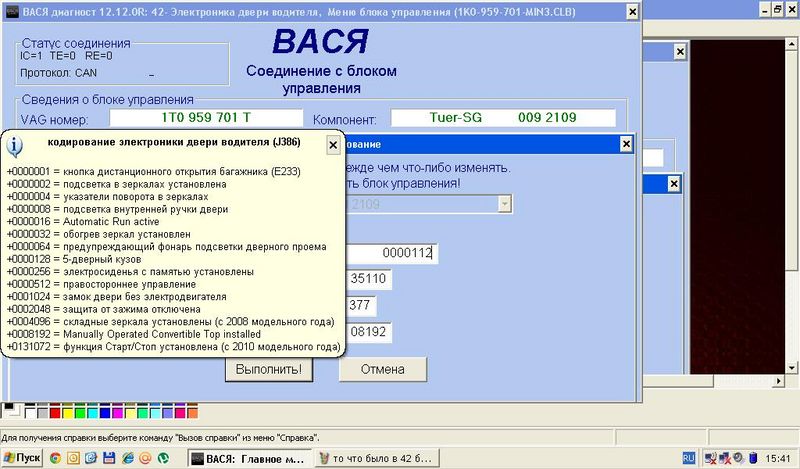The width and height of the screenshot is (800, 469).
Task: Click the Отмена button
Action: 383,369
